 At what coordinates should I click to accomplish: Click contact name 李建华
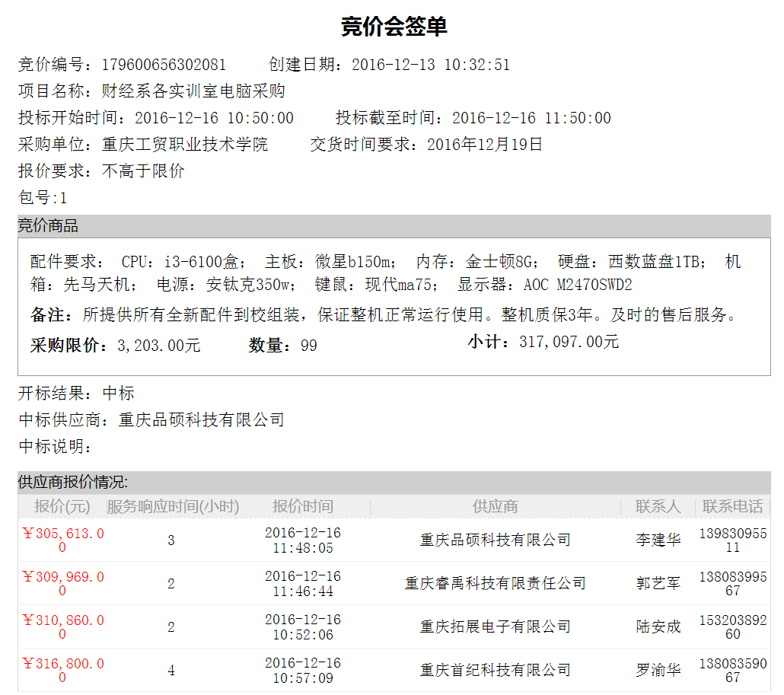658,540
